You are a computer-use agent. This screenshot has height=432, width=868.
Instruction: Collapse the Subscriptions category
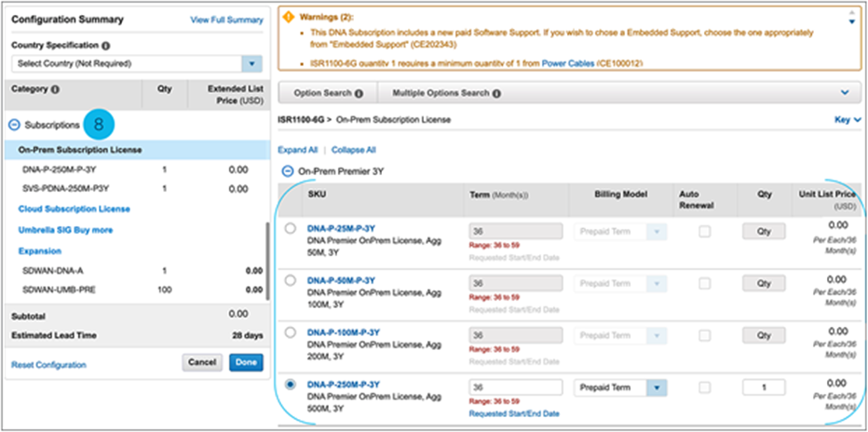coord(14,126)
